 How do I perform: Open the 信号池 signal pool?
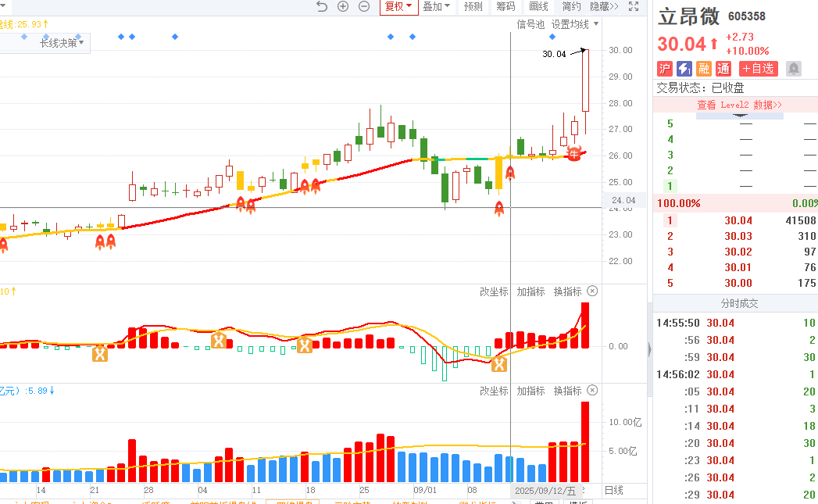tap(530, 24)
